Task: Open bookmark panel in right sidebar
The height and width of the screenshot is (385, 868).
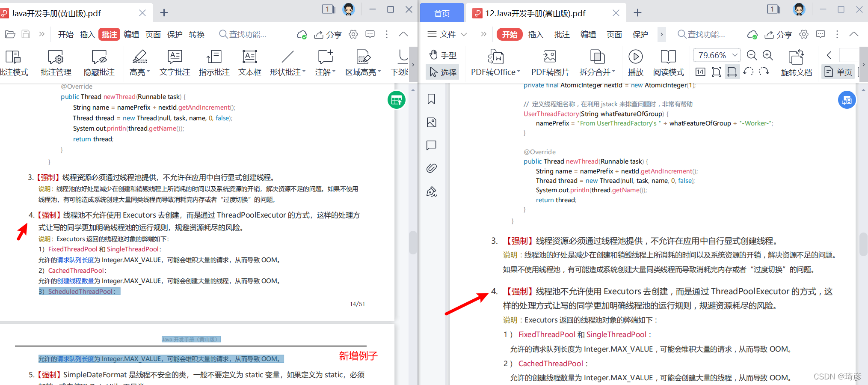Action: point(431,99)
